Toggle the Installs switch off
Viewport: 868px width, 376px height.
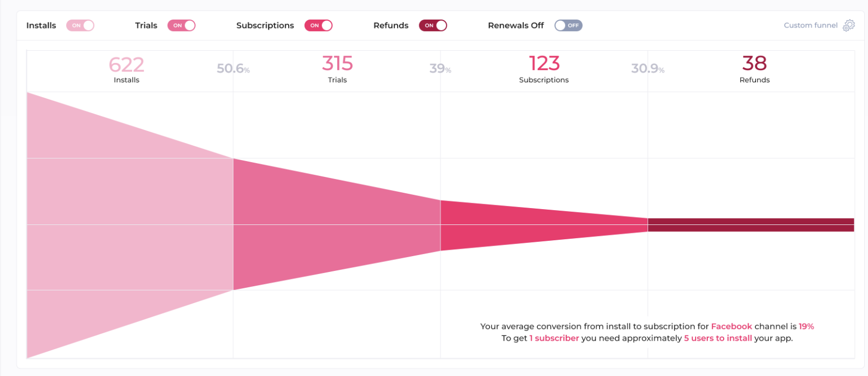coord(80,25)
